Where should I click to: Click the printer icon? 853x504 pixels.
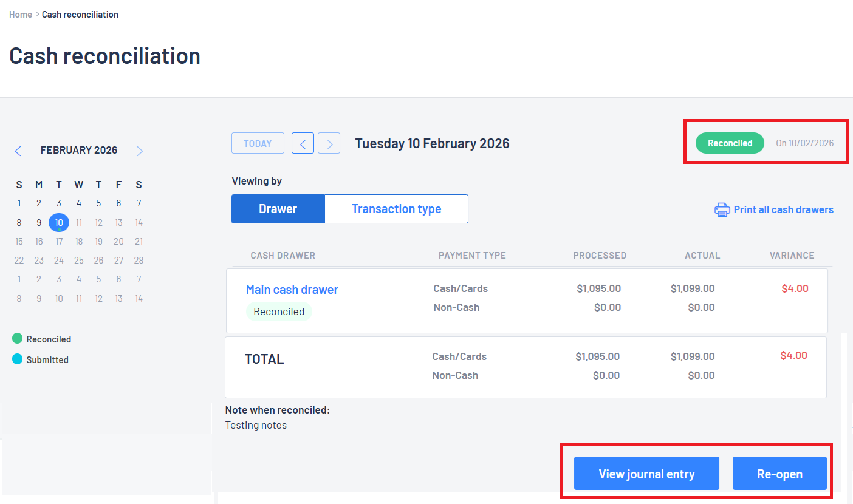[722, 210]
